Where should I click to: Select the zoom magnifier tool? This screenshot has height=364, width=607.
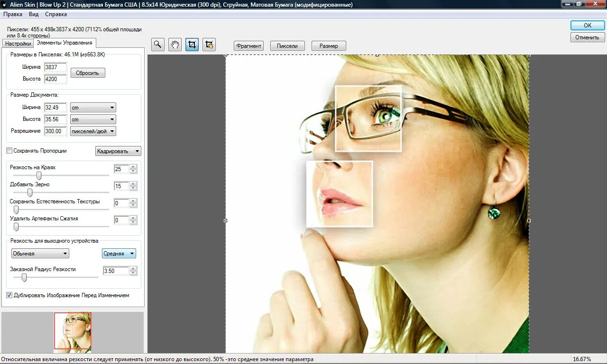[x=158, y=45]
